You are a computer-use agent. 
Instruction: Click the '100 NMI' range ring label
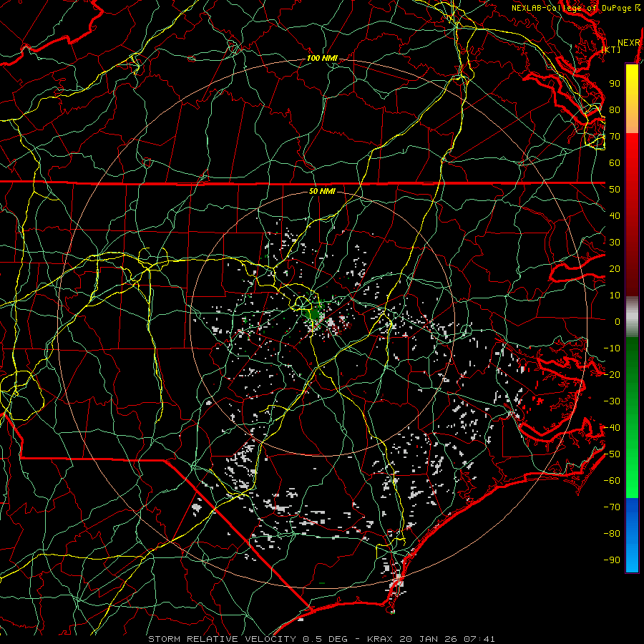pos(322,59)
